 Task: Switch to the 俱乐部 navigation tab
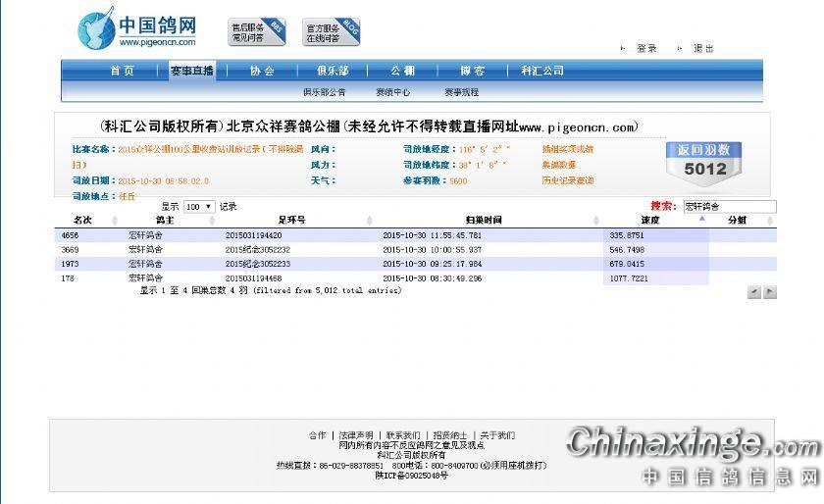point(332,71)
